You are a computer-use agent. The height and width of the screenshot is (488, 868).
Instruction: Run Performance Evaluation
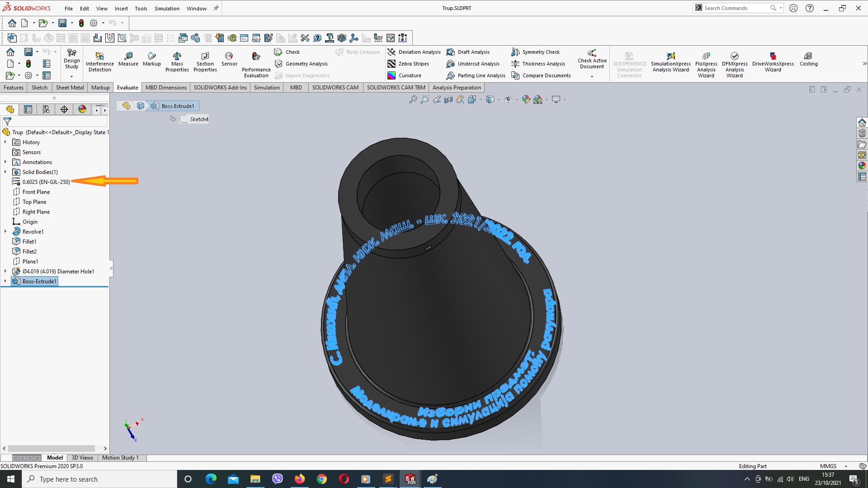point(256,64)
